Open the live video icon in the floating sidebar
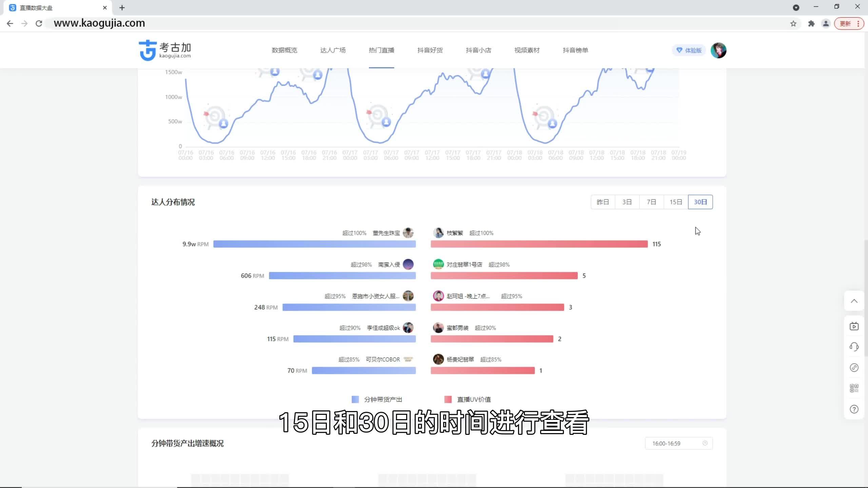This screenshot has width=868, height=488. [x=854, y=326]
